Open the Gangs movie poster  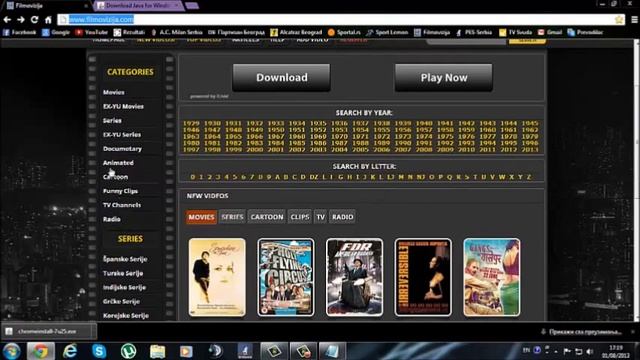(x=492, y=278)
